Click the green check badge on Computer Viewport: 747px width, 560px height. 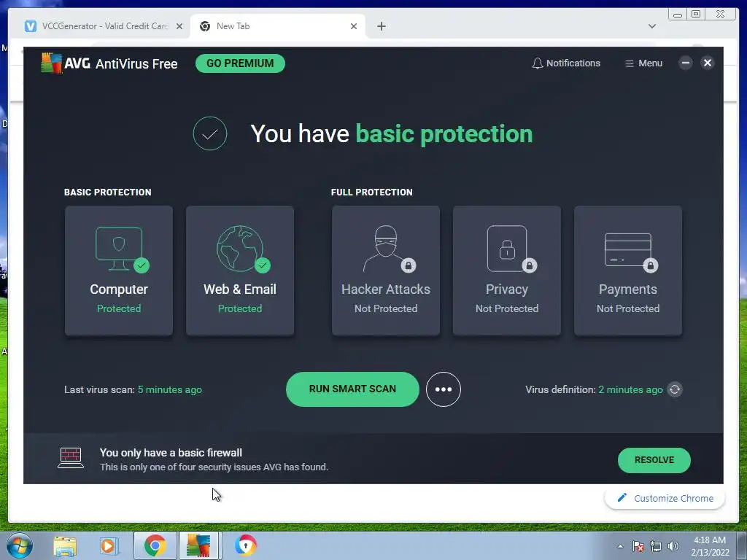[x=142, y=265]
